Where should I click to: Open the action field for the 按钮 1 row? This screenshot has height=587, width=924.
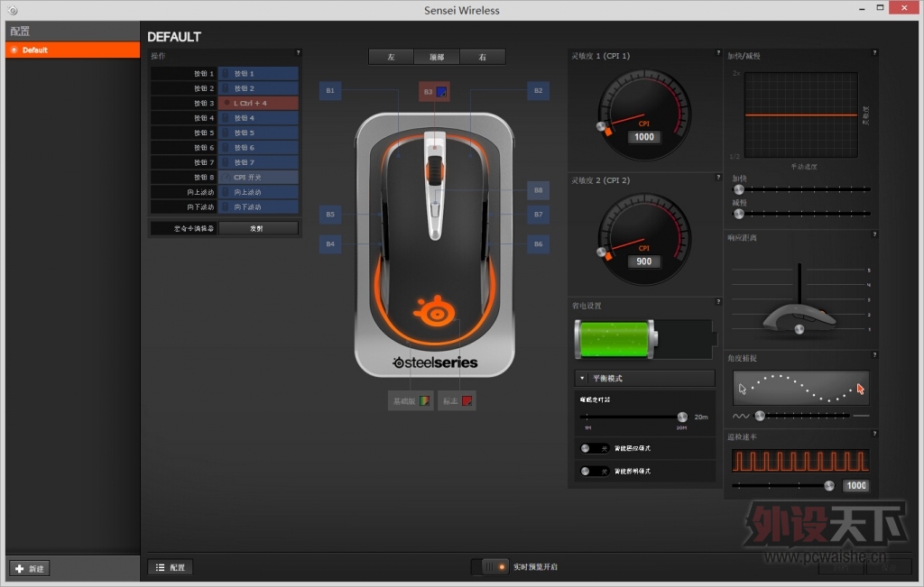[258, 74]
